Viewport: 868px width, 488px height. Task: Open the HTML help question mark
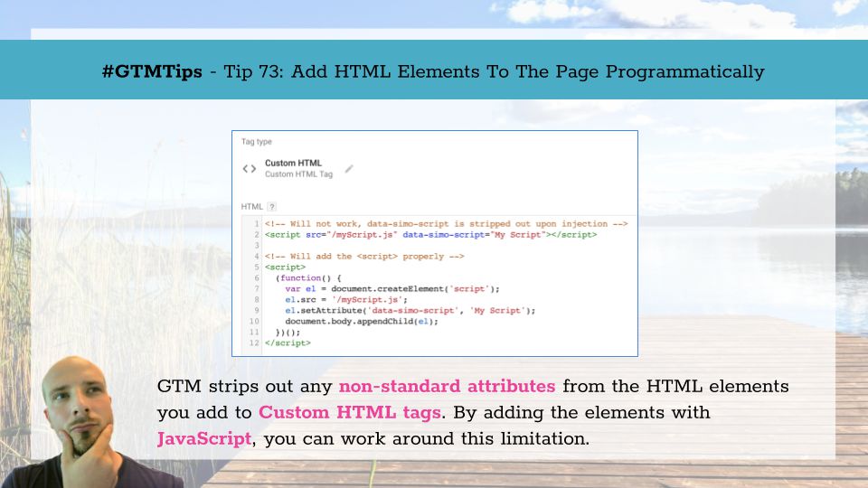coord(272,207)
